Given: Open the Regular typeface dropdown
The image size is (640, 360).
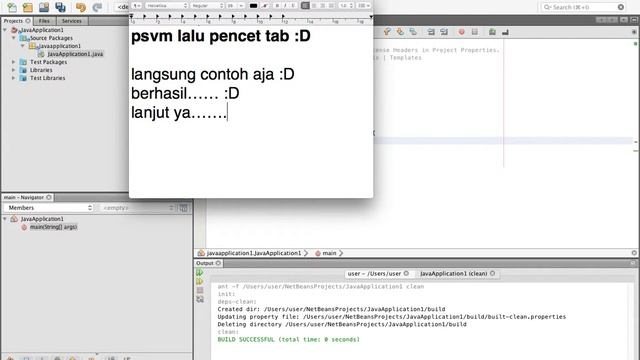Looking at the screenshot, I should pos(207,6).
